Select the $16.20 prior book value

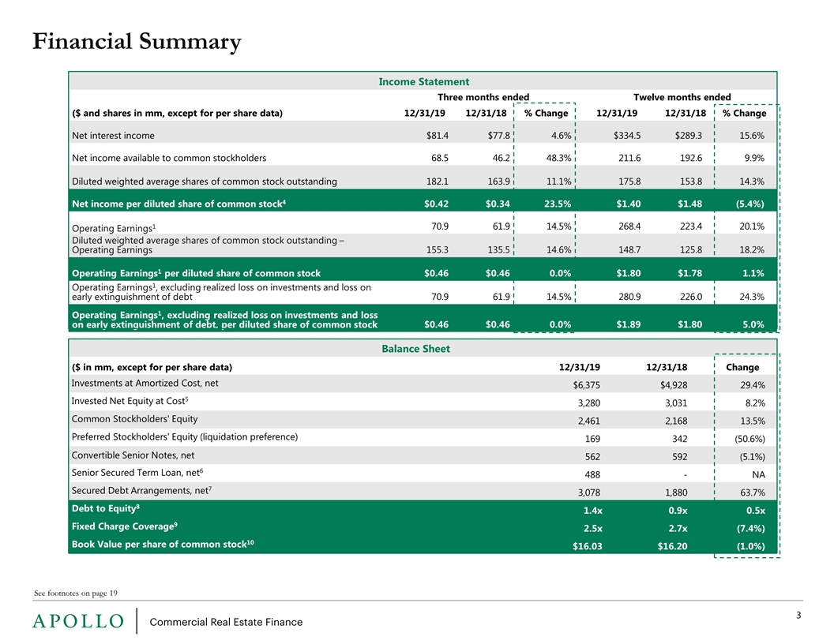[x=672, y=546]
